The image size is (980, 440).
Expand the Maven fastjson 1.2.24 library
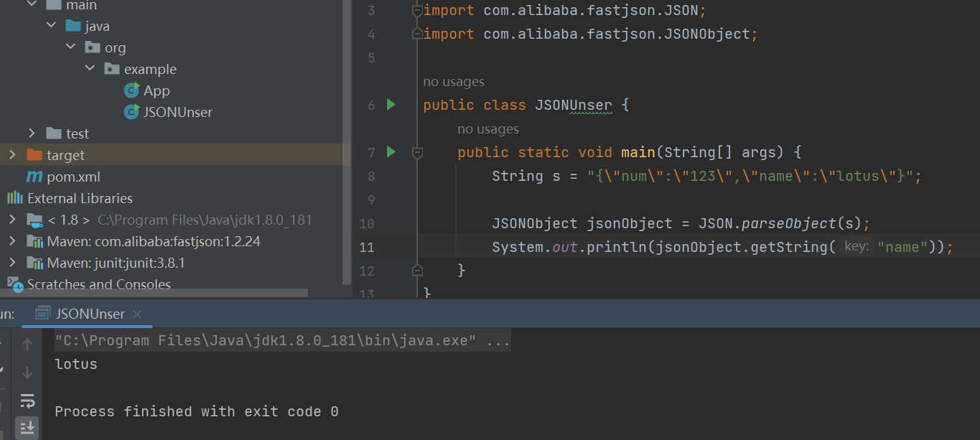coord(12,241)
